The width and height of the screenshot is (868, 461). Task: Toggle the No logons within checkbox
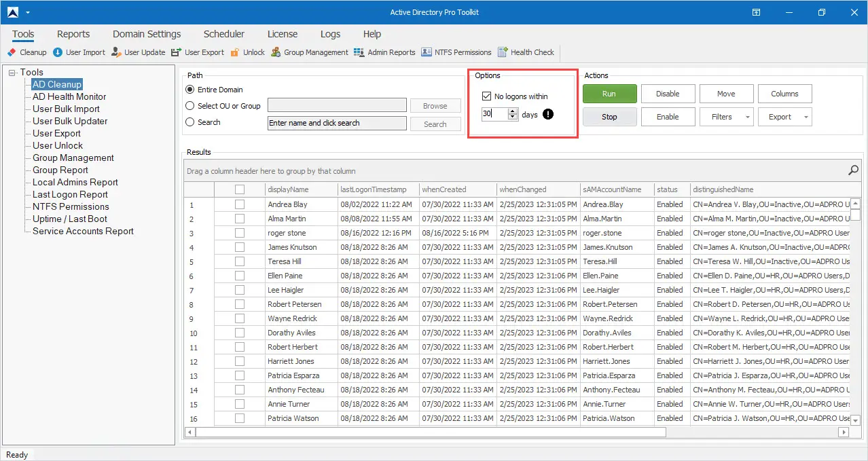coord(486,96)
